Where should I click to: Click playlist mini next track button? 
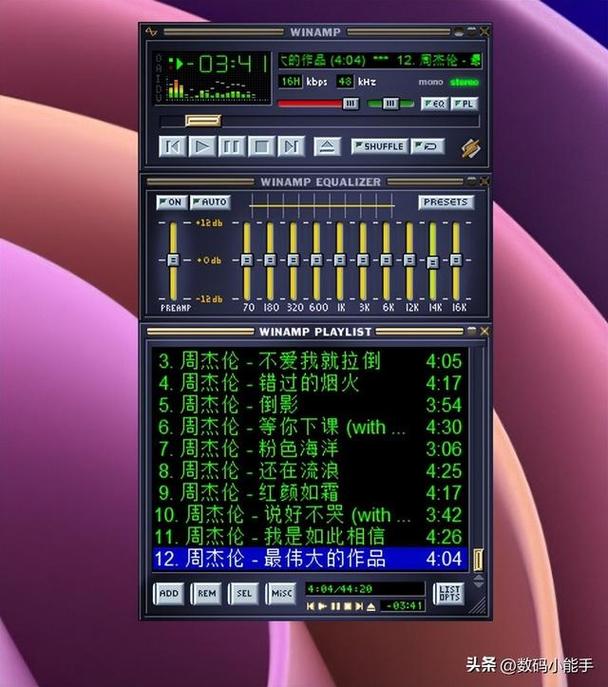(x=359, y=606)
